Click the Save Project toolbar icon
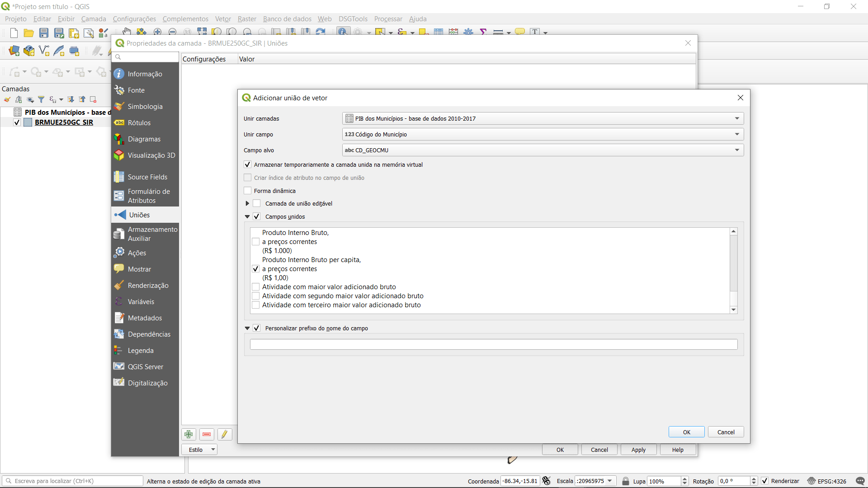 [44, 33]
